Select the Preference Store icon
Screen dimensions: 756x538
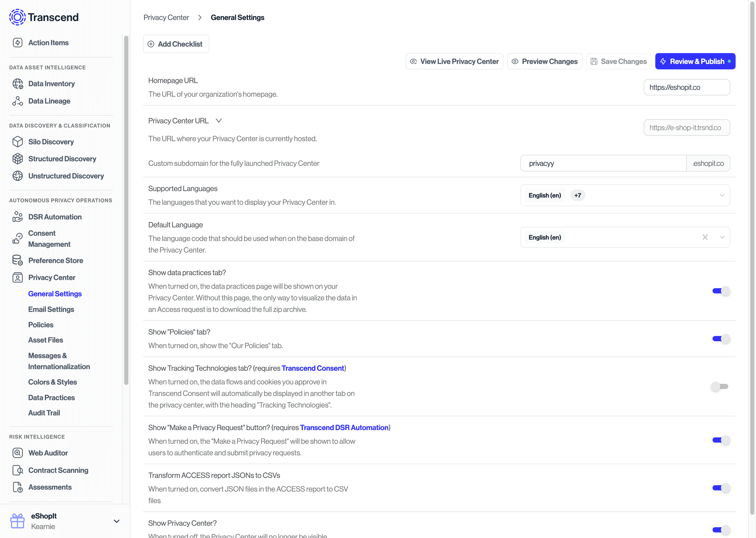click(x=18, y=260)
